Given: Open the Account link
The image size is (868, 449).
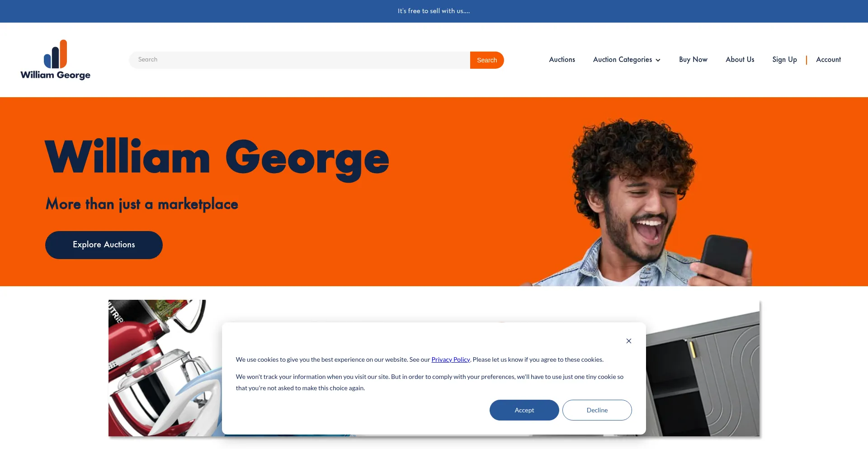Looking at the screenshot, I should (828, 60).
